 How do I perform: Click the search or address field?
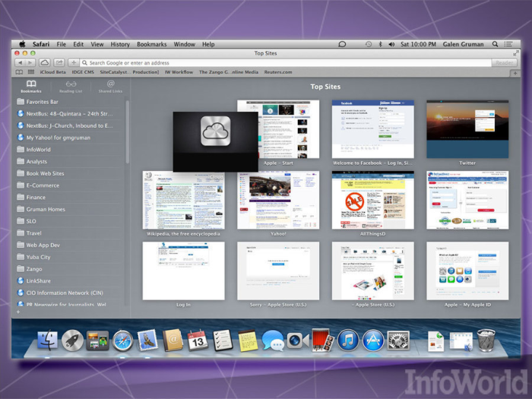[285, 63]
